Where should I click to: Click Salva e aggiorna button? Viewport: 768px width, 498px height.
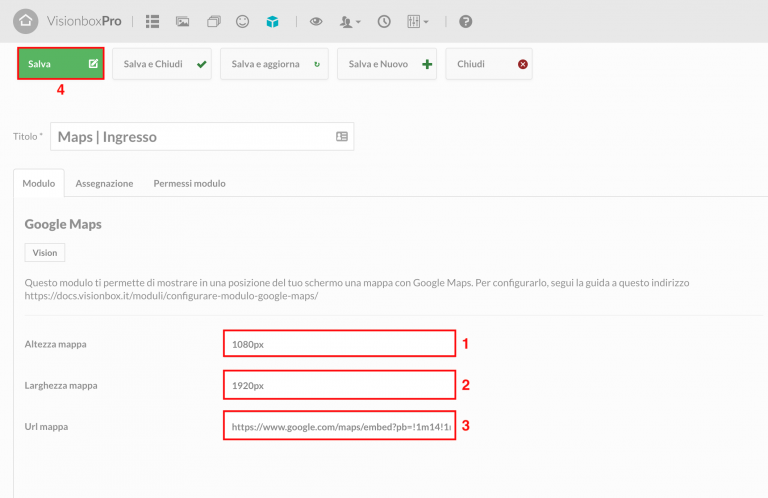click(x=274, y=64)
